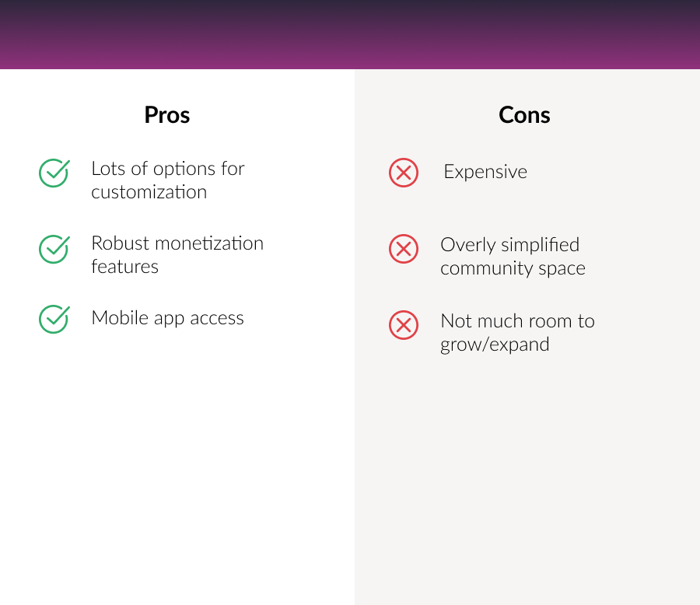Click the Cons heading

(x=524, y=115)
